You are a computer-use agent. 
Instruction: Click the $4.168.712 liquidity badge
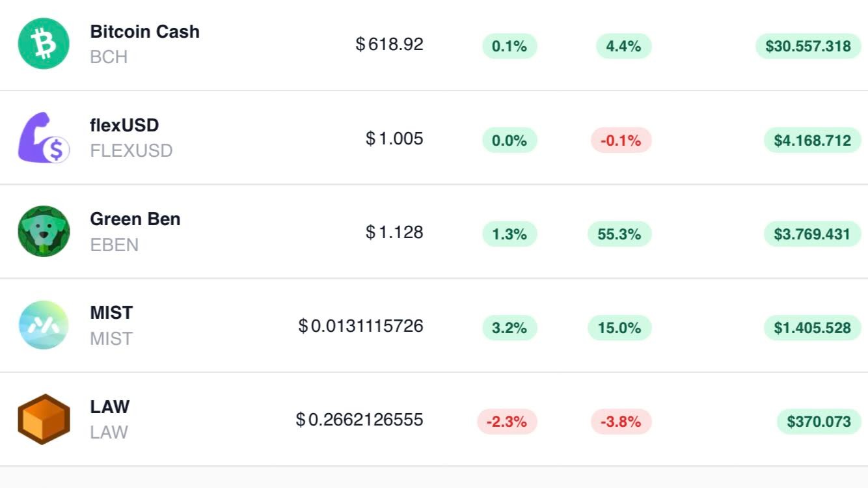[812, 140]
